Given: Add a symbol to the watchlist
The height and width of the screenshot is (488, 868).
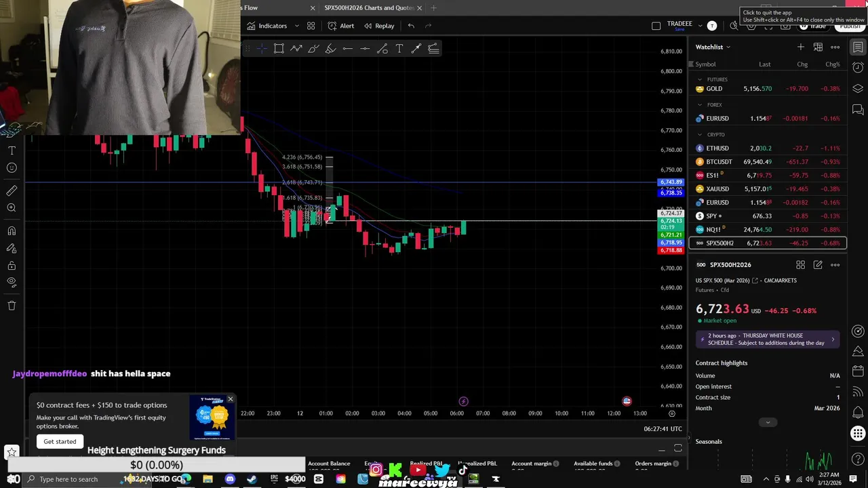Looking at the screenshot, I should click(x=801, y=47).
